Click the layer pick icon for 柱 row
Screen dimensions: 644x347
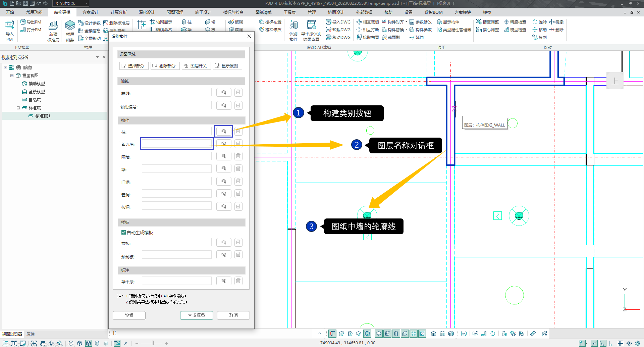click(224, 131)
